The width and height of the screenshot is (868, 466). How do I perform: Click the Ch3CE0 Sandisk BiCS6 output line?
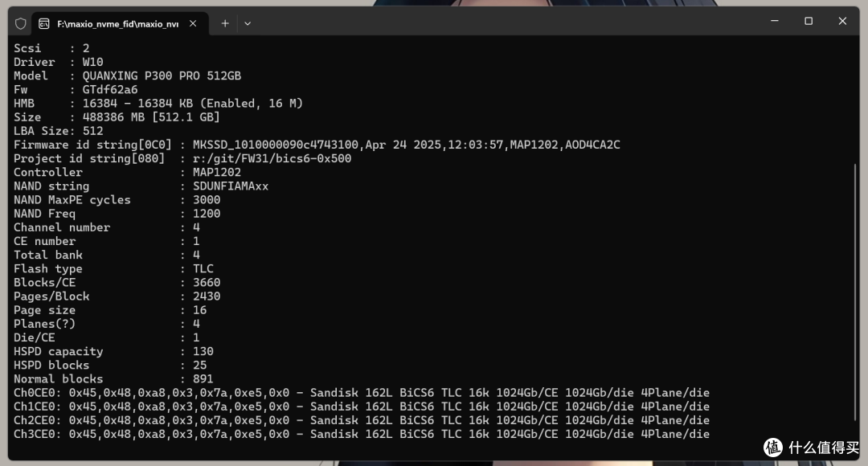(362, 435)
